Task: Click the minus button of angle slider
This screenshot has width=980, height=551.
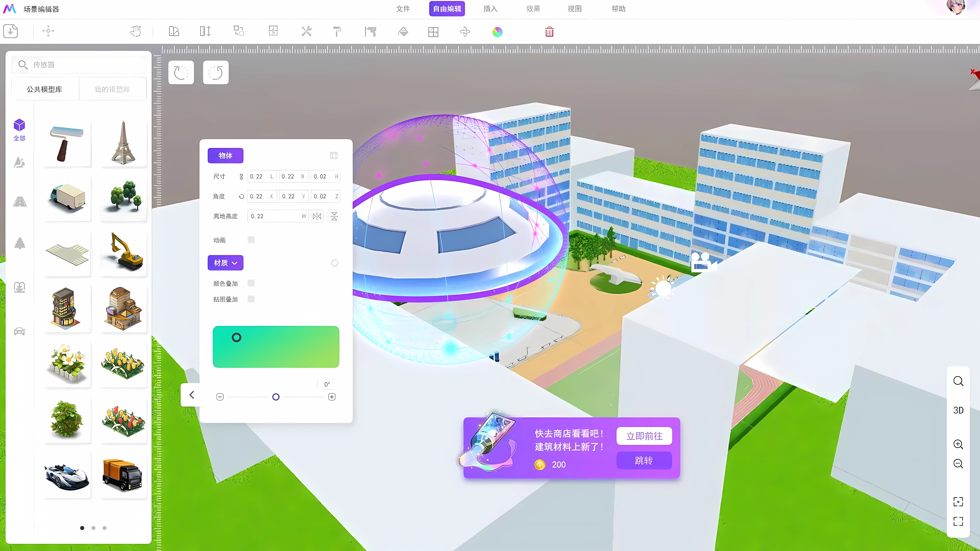Action: (x=220, y=397)
